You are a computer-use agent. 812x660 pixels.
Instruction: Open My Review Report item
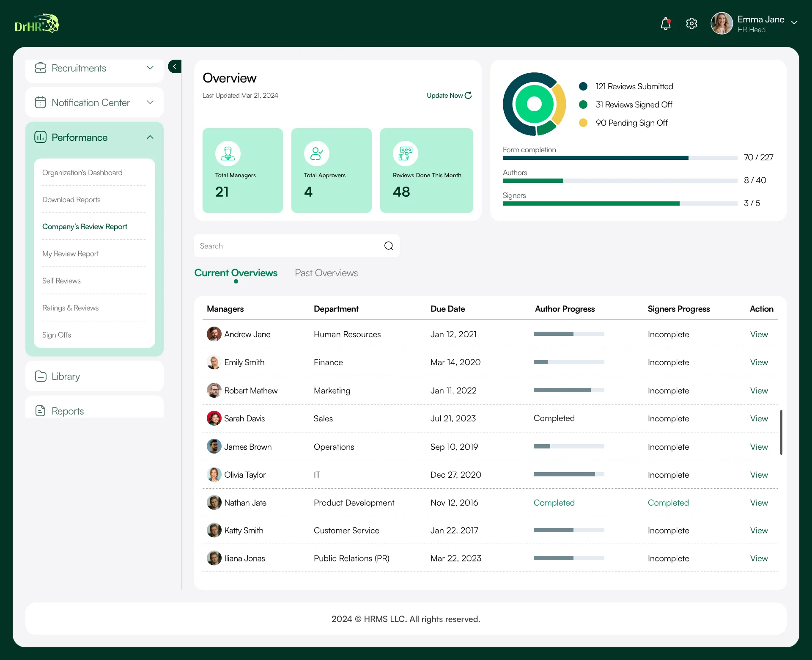pos(70,254)
